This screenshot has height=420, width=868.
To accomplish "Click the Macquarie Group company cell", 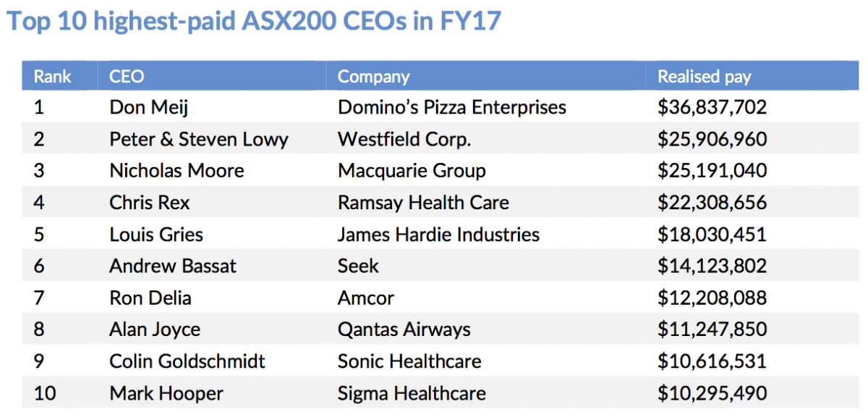I will (x=411, y=170).
